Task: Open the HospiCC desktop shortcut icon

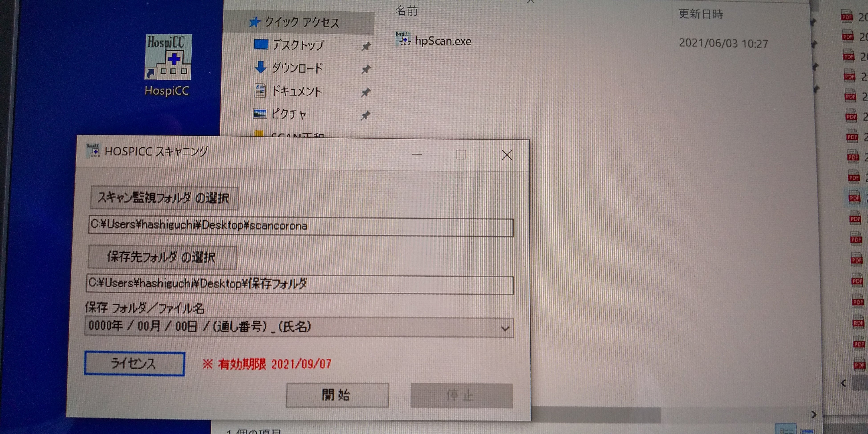Action: coord(168,57)
